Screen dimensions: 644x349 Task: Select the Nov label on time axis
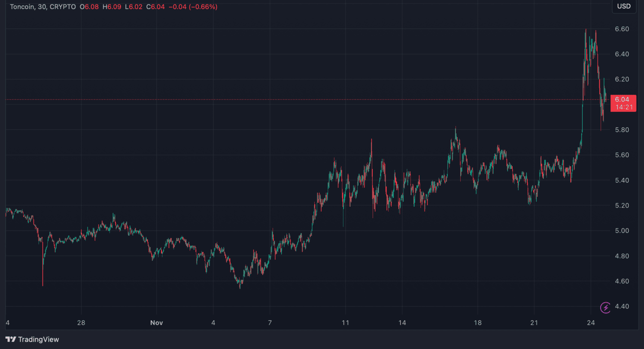pos(156,323)
